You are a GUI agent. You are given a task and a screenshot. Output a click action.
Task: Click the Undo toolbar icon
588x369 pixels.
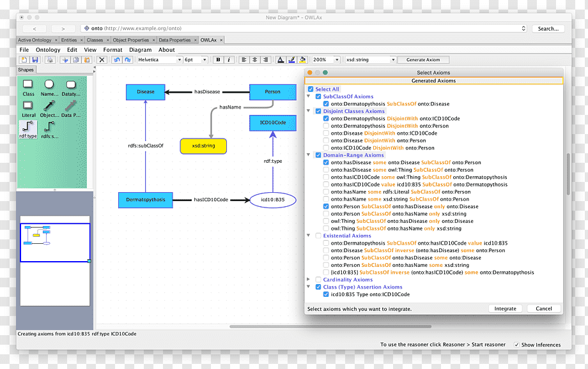point(116,59)
